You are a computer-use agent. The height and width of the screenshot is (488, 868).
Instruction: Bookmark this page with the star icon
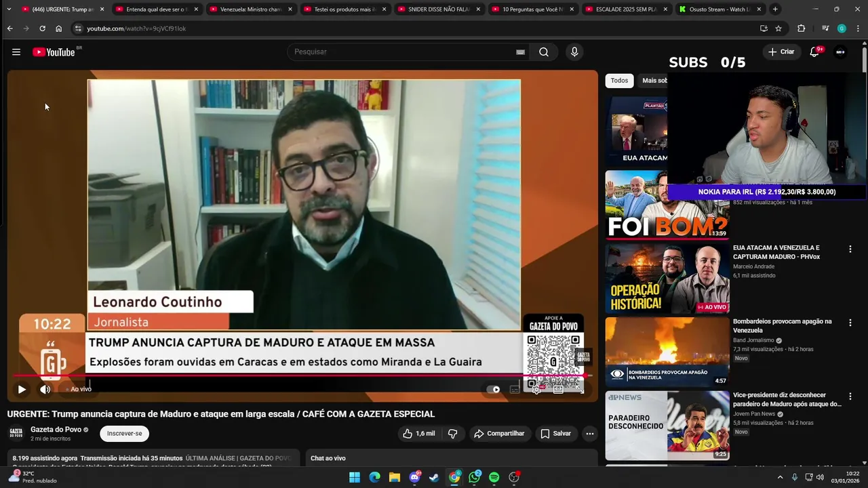778,28
